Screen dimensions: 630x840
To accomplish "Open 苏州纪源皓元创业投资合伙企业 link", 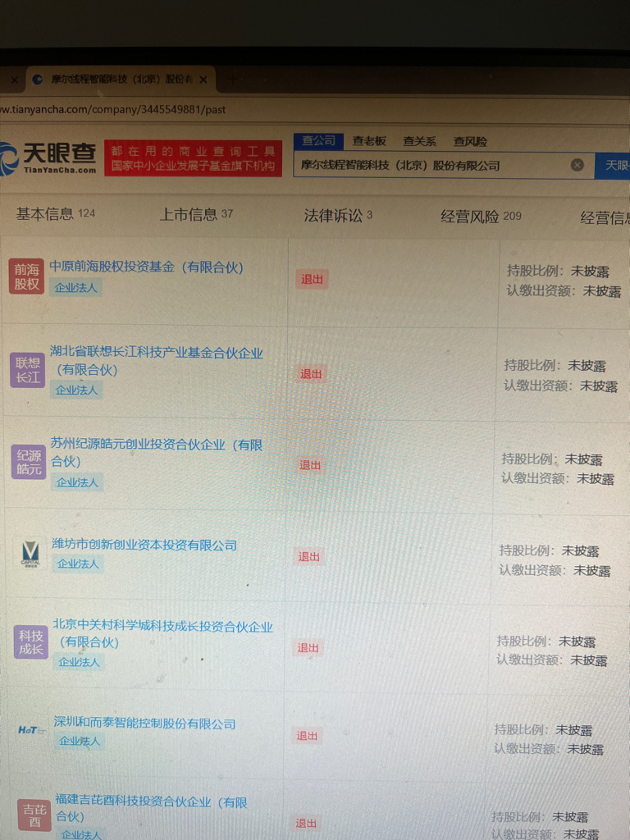I will (x=157, y=453).
